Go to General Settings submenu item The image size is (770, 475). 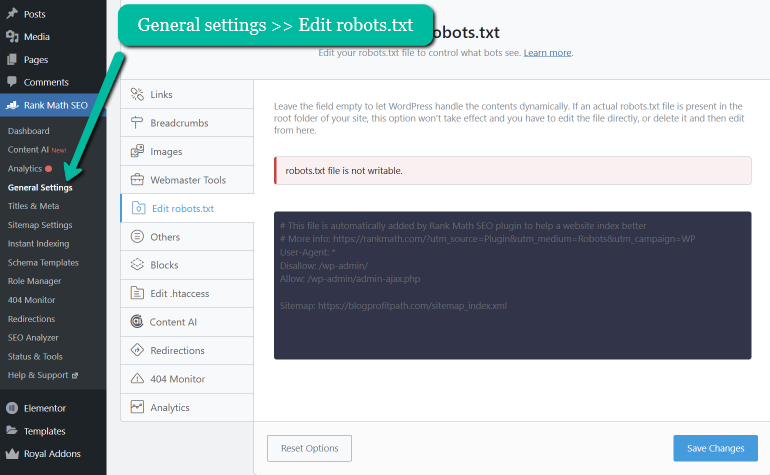40,187
